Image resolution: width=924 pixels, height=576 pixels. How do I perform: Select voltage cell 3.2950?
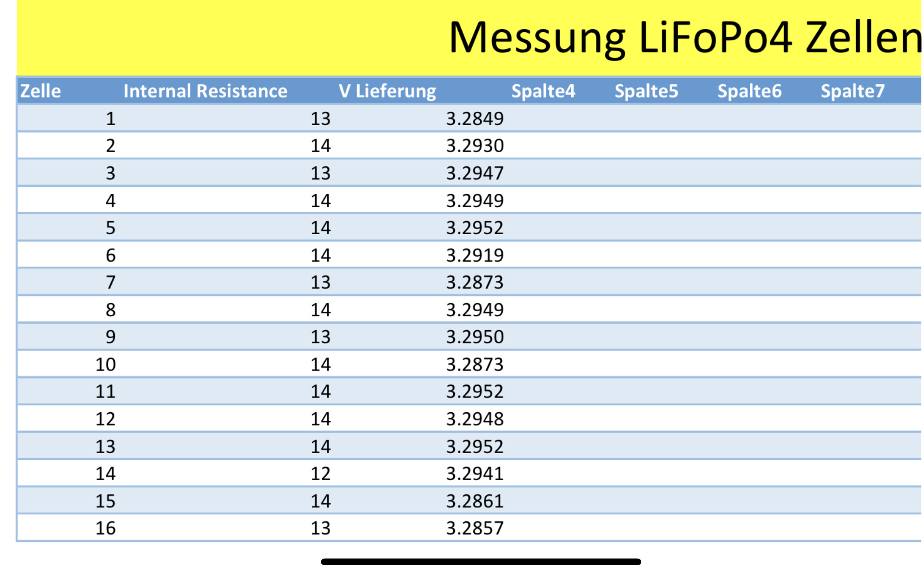(475, 337)
